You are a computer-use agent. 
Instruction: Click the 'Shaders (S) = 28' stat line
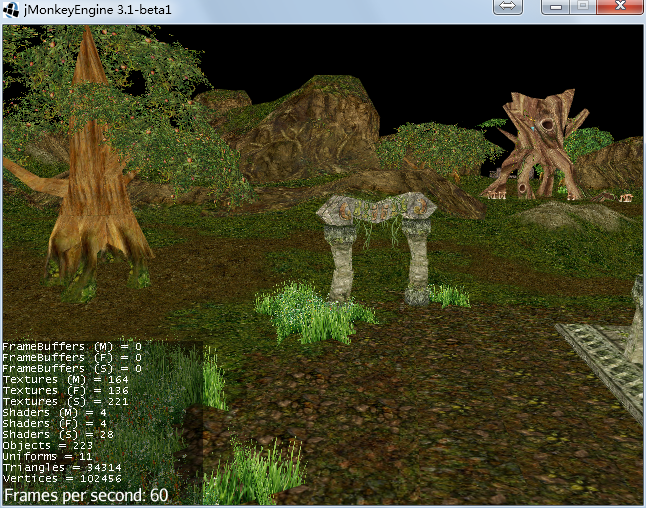[58, 434]
